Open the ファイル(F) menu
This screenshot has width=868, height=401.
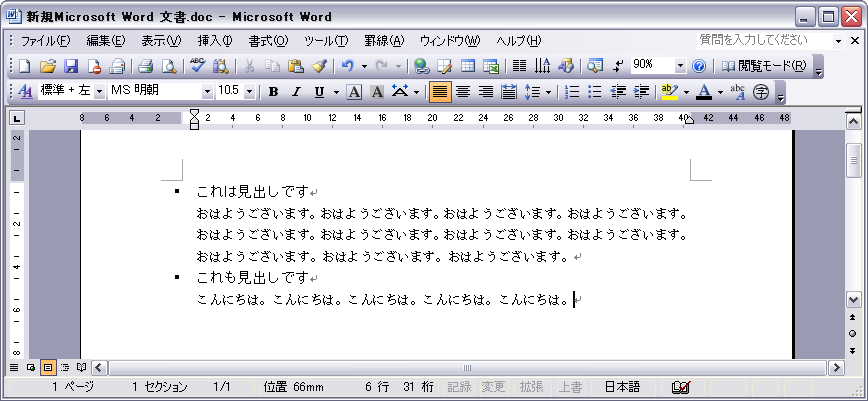click(x=45, y=40)
